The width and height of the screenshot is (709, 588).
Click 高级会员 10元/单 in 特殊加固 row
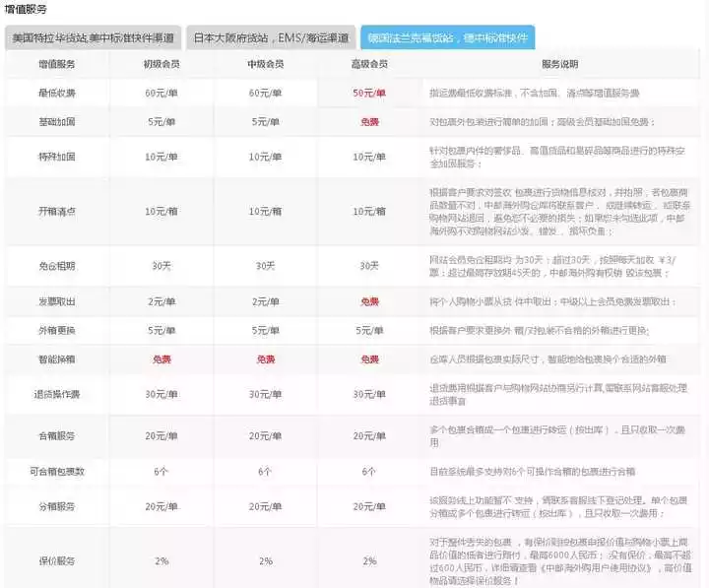369,157
